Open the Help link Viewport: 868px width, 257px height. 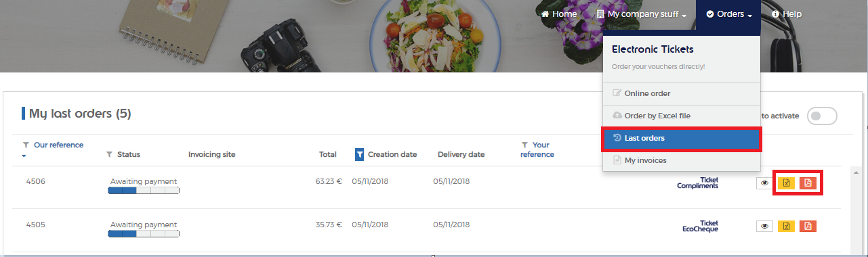(787, 14)
